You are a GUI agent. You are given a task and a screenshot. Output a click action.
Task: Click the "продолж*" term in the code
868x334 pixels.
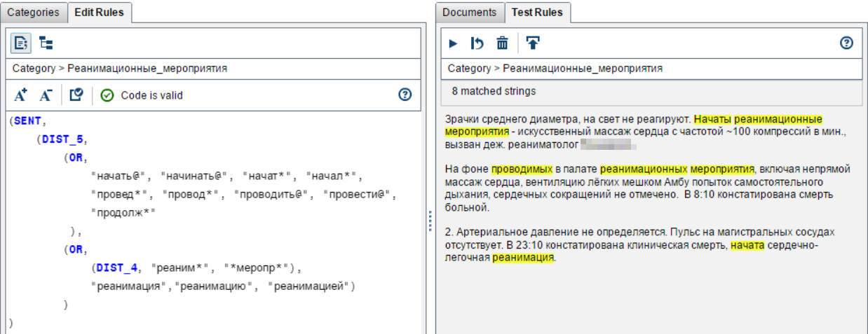[x=123, y=213]
